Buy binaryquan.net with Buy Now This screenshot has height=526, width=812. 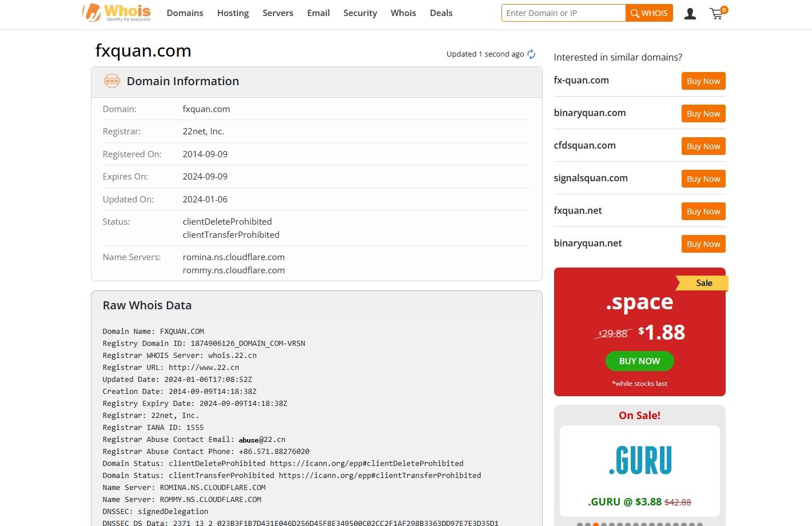(703, 244)
